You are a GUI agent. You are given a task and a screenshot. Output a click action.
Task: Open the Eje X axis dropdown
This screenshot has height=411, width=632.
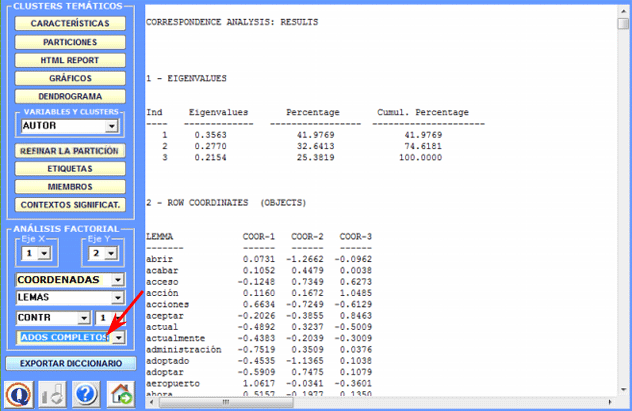pyautogui.click(x=44, y=253)
